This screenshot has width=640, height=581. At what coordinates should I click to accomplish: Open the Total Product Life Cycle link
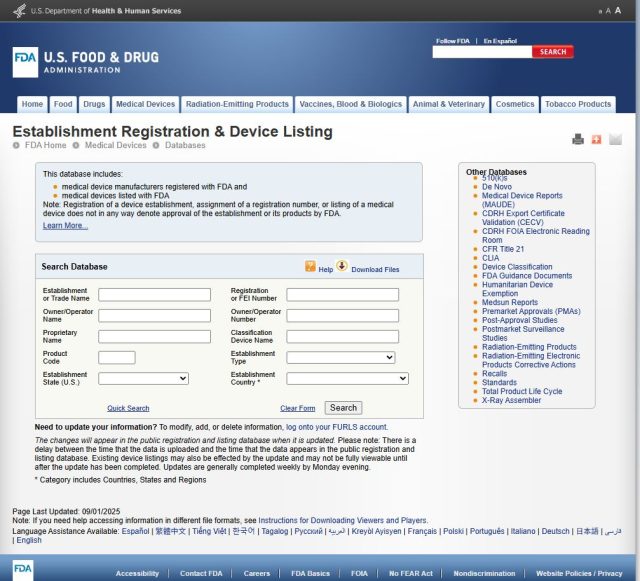point(522,392)
